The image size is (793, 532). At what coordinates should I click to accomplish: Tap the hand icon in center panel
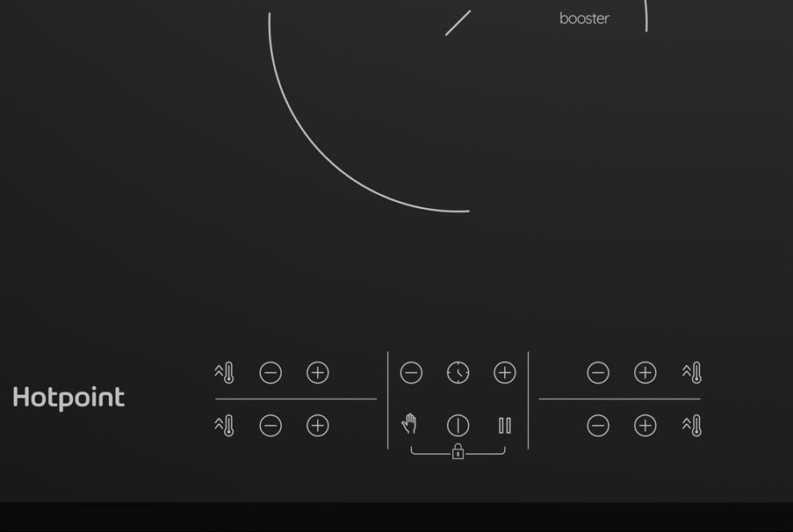click(x=409, y=425)
